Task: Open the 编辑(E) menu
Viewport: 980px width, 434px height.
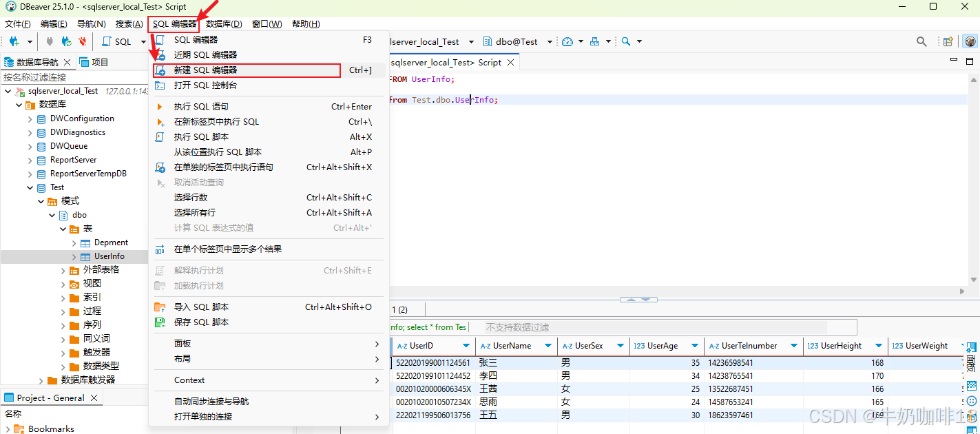Action: (x=54, y=24)
